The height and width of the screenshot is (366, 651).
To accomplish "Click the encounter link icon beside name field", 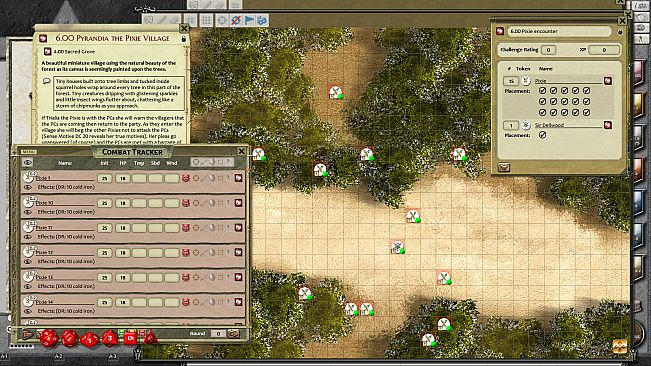I will click(500, 31).
